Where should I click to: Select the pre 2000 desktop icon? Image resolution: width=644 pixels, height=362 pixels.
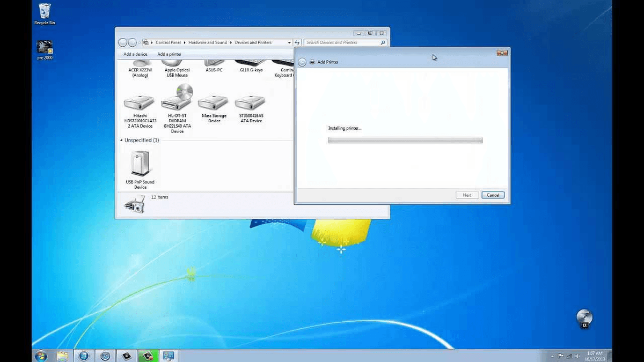coord(45,47)
